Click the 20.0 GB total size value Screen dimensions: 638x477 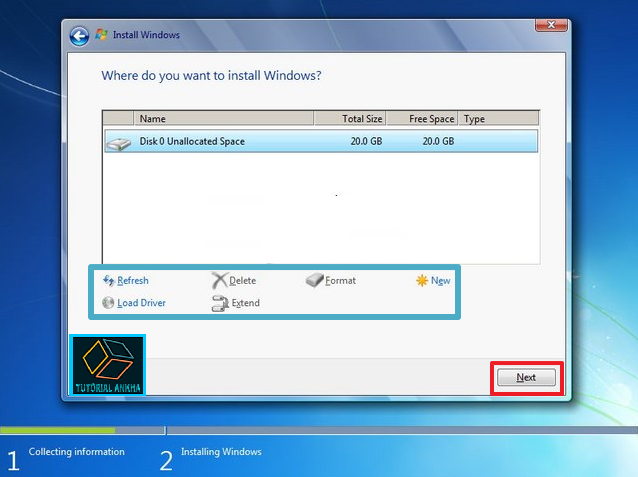[366, 141]
